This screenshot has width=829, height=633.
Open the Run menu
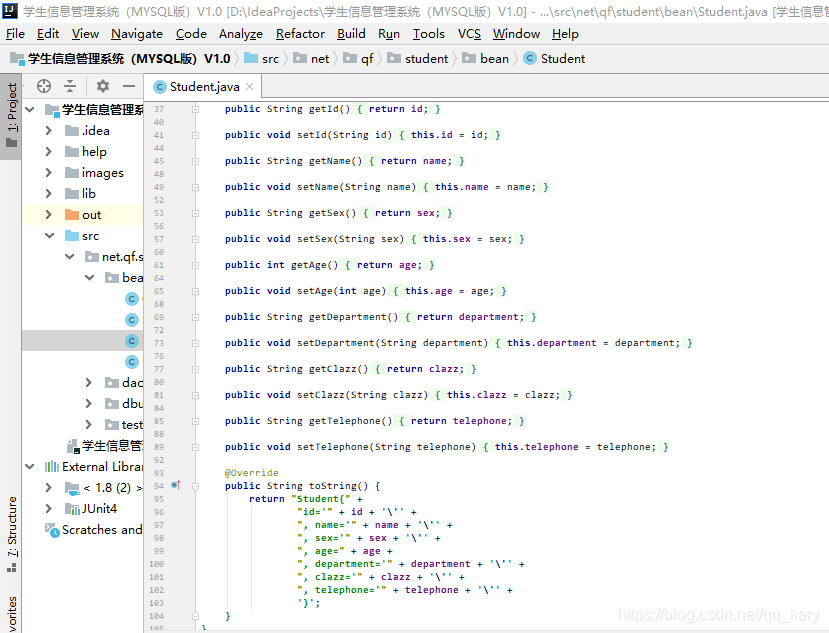[x=389, y=34]
